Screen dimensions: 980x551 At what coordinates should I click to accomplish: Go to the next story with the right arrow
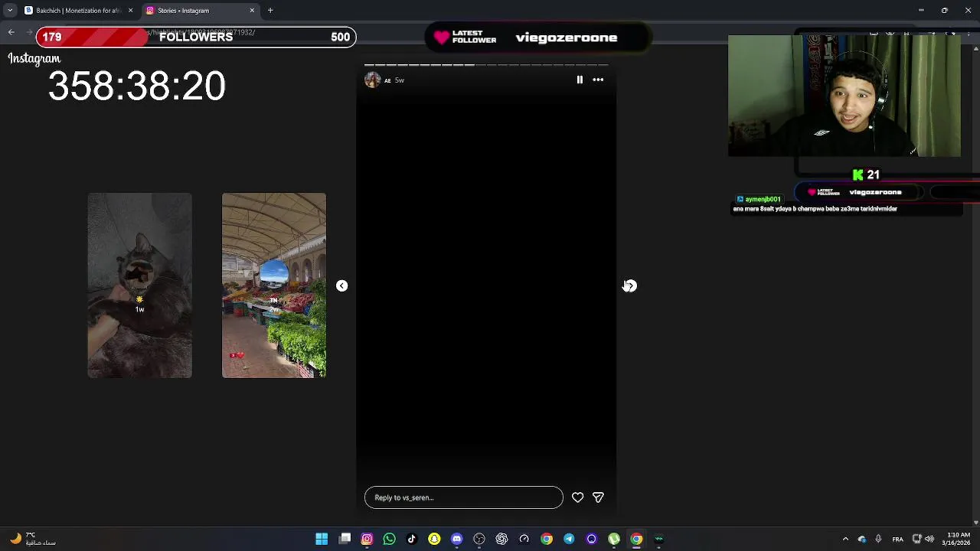(x=629, y=285)
